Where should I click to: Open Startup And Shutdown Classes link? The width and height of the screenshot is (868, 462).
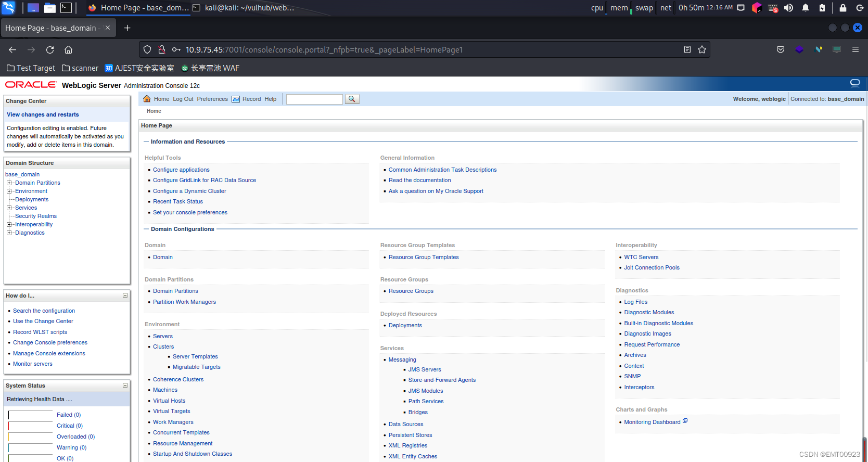[x=193, y=454]
